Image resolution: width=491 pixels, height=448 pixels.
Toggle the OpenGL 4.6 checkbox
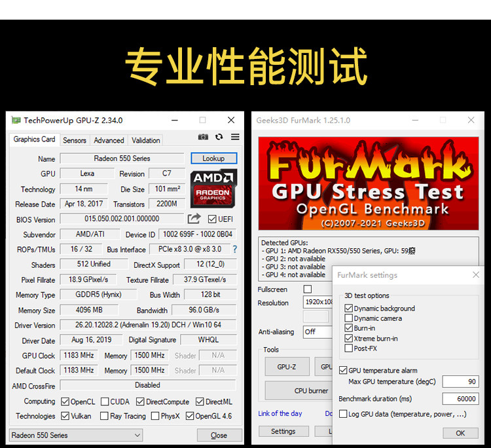(190, 416)
